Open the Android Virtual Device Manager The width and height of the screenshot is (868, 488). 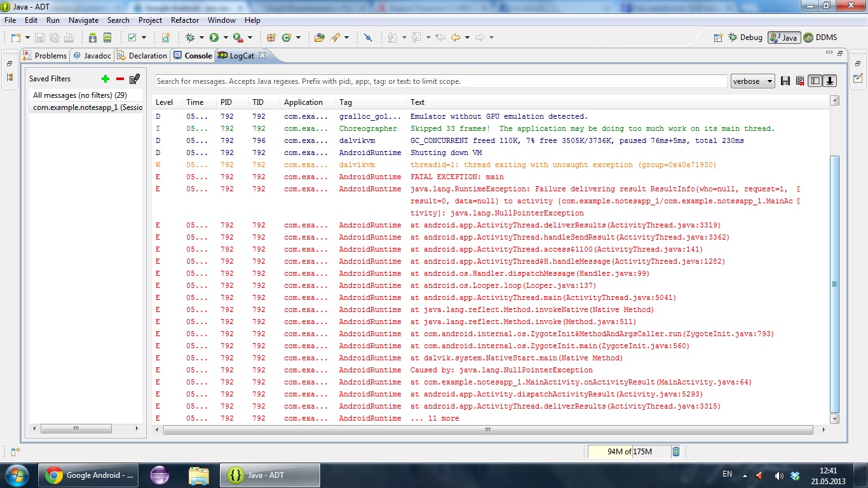click(107, 37)
